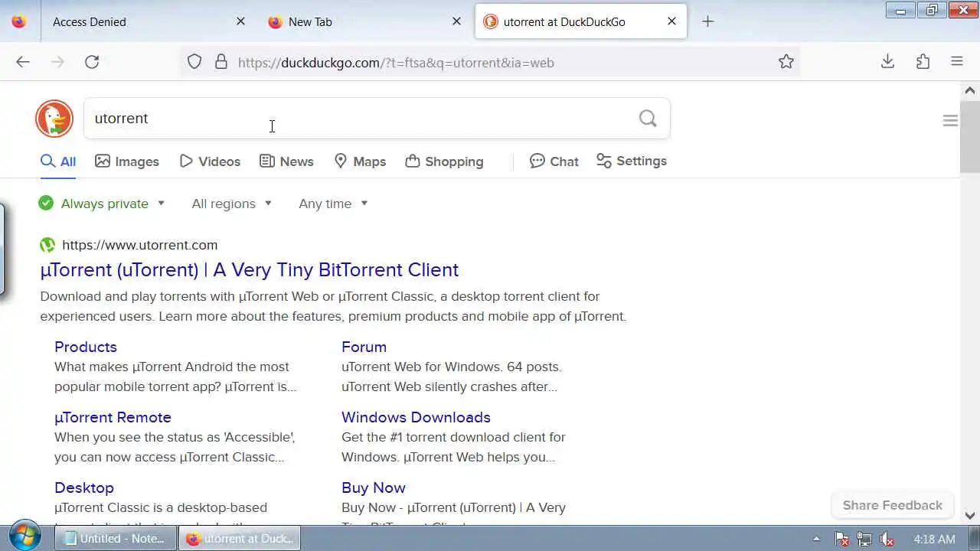The image size is (980, 551).
Task: Open Firefox application menu
Action: pyautogui.click(x=957, y=62)
